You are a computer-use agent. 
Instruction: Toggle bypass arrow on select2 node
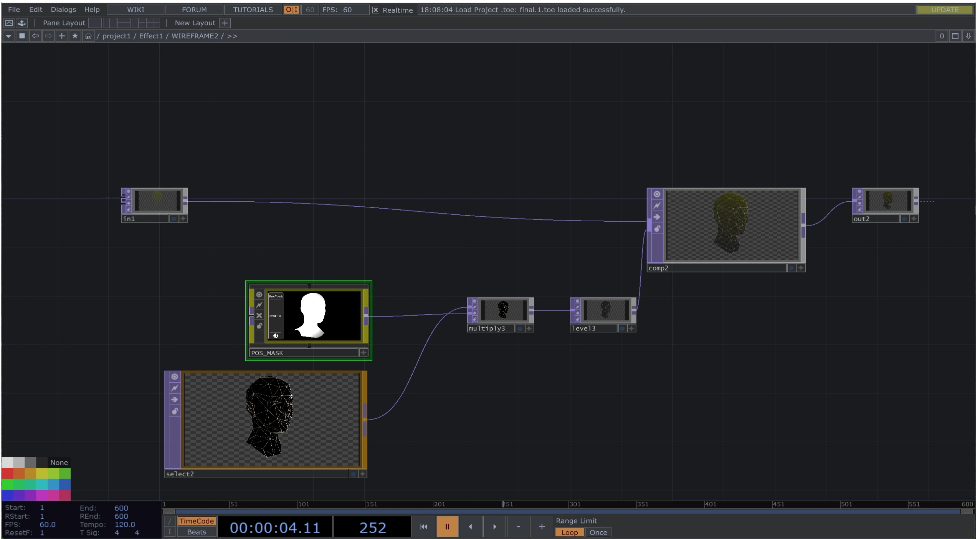click(175, 400)
